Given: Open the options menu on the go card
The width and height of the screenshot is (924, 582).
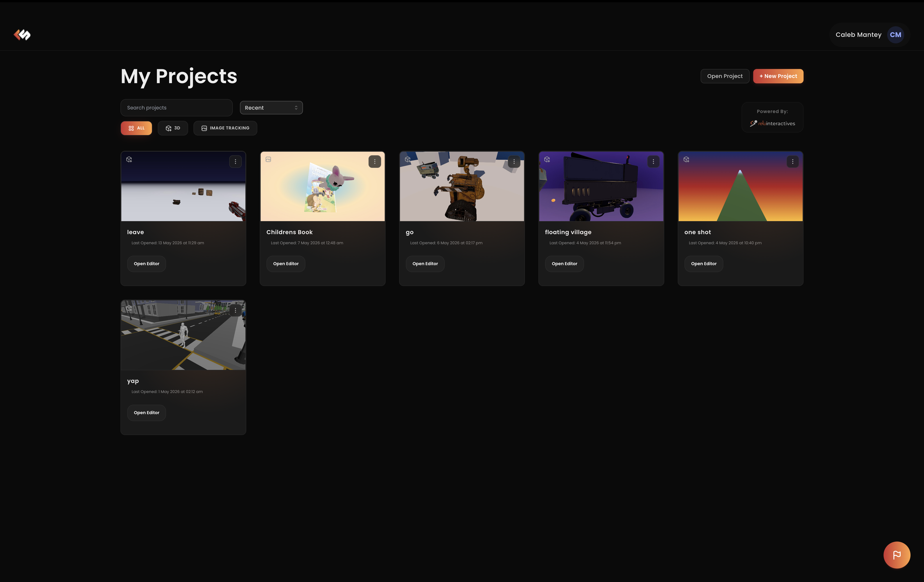Looking at the screenshot, I should click(x=514, y=162).
